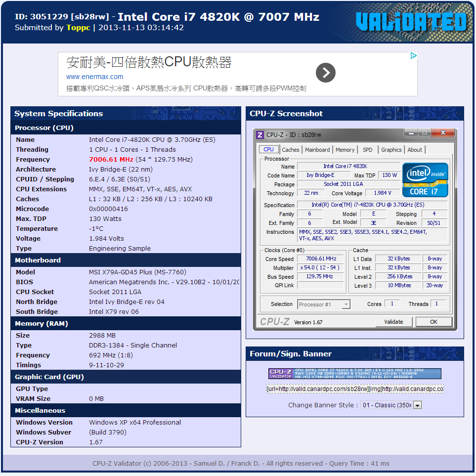
Task: Click the Revision S0/S1 field
Action: click(434, 223)
